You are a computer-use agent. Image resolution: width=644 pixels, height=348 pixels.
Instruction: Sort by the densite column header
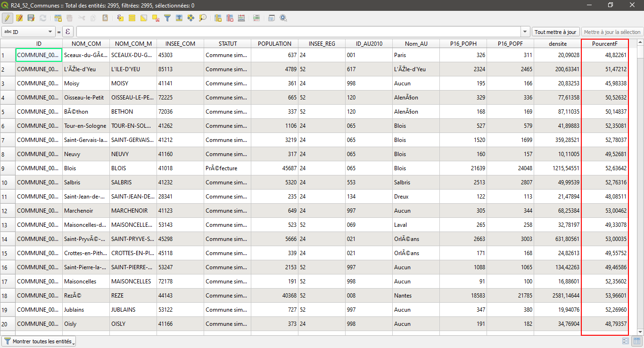pyautogui.click(x=557, y=43)
